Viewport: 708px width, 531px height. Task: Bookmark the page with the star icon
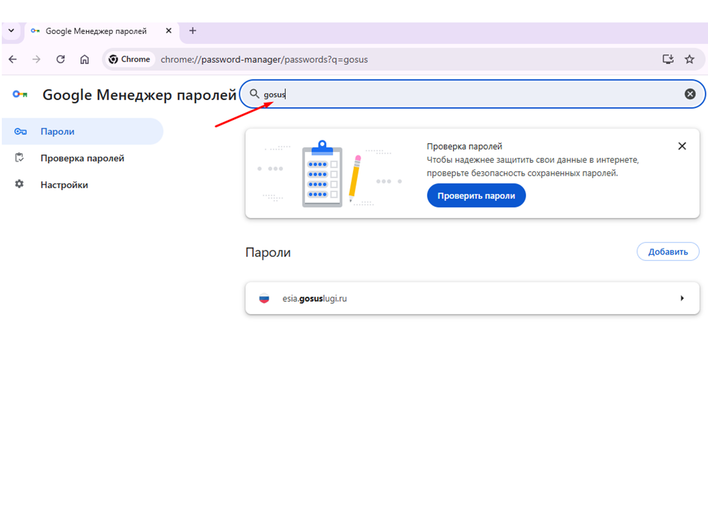(x=689, y=59)
